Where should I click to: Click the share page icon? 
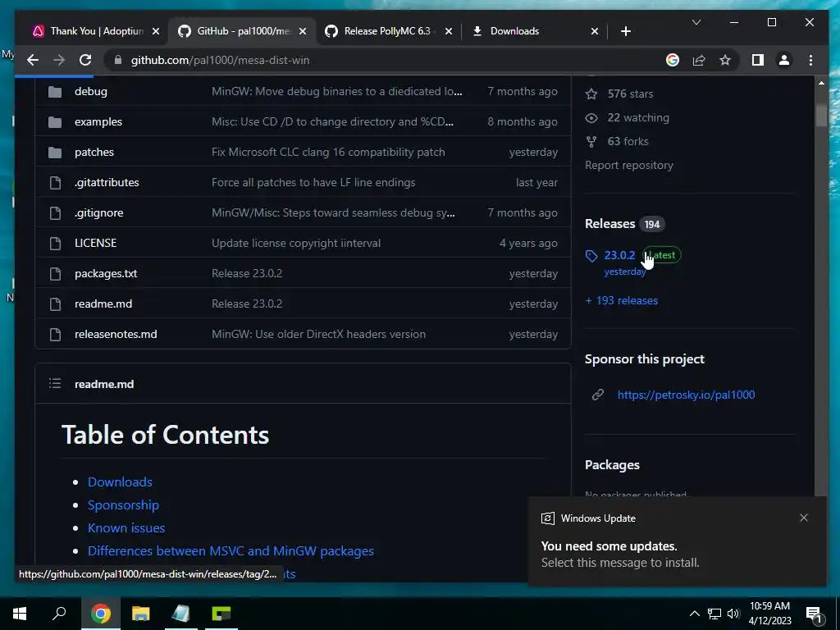(699, 60)
